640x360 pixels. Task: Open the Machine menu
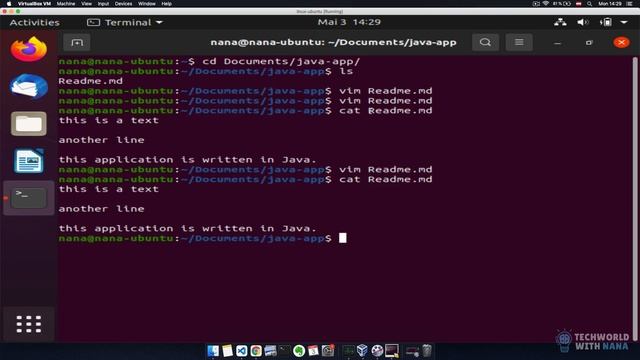[66, 4]
